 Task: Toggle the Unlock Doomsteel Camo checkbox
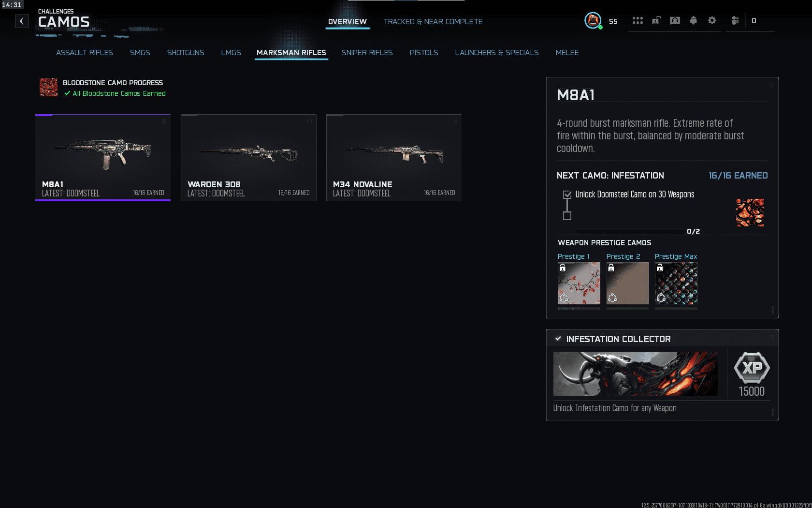pos(567,194)
